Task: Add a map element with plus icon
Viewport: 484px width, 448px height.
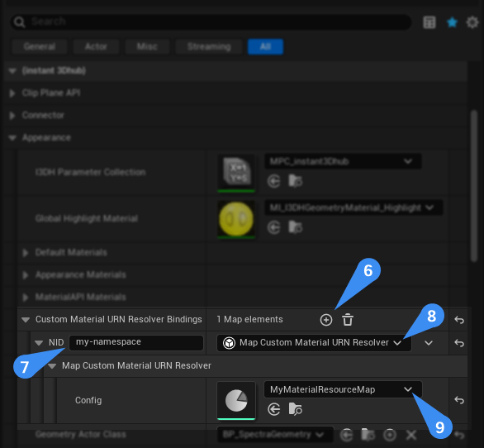Action: [x=326, y=320]
